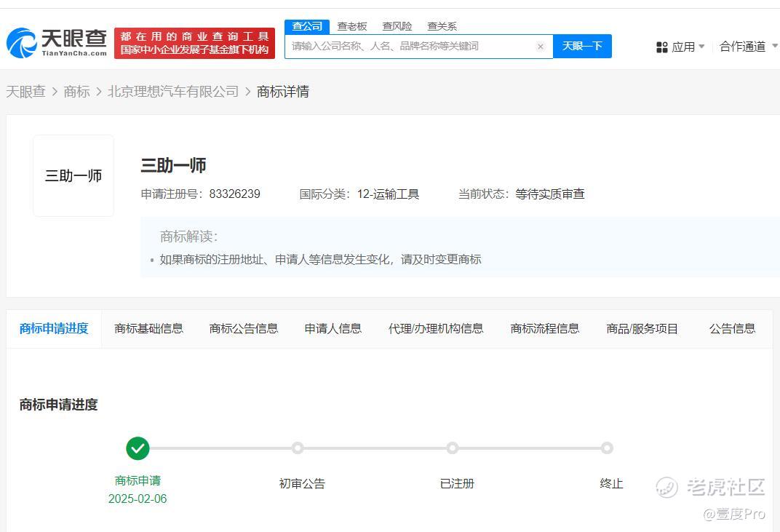Click the 三助一师 trademark thumbnail
Image resolution: width=780 pixels, height=532 pixels.
click(73, 176)
